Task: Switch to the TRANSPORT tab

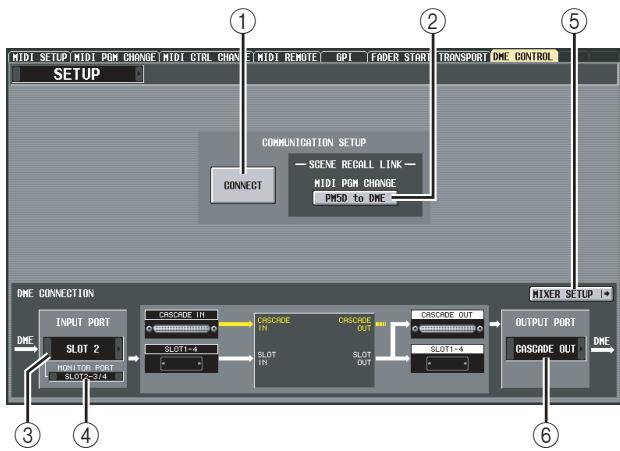Action: click(463, 57)
